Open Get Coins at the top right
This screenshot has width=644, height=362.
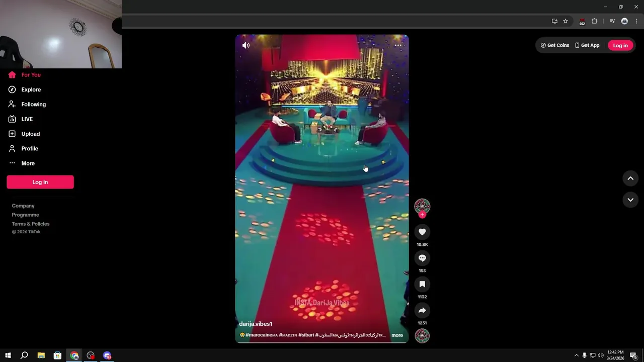(x=555, y=45)
